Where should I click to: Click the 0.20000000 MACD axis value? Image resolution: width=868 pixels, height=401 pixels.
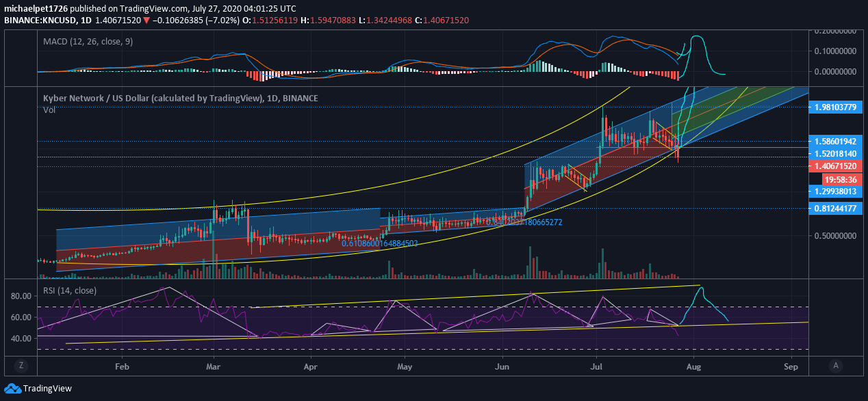(x=835, y=31)
